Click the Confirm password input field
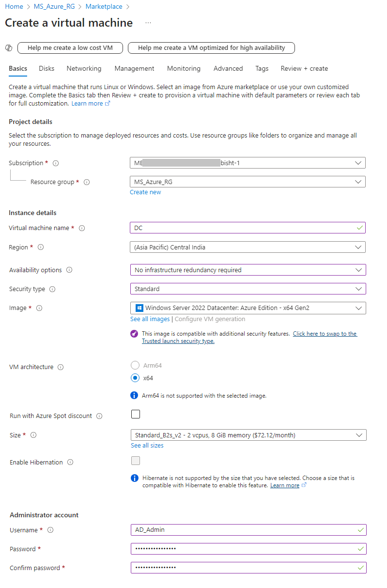The width and height of the screenshot is (387, 588). pyautogui.click(x=248, y=568)
